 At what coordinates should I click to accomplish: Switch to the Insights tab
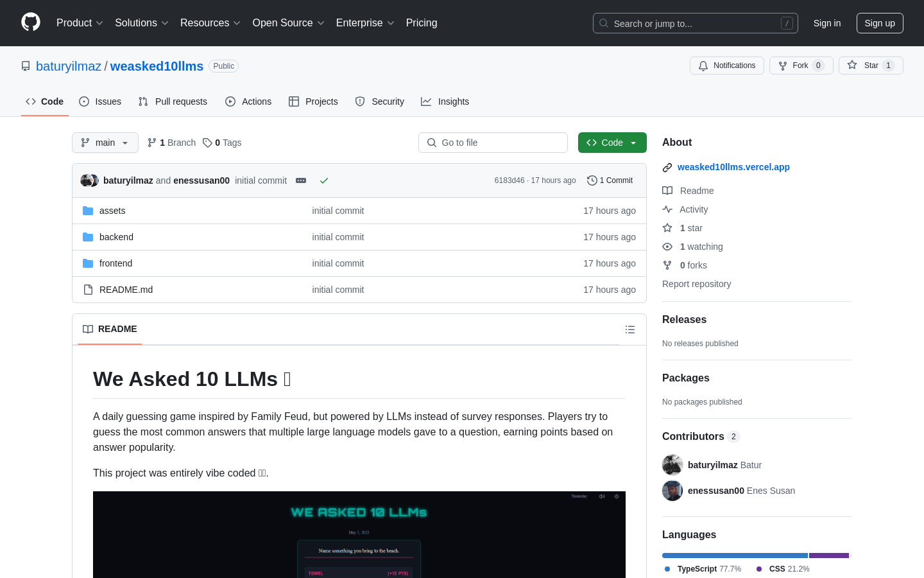[x=445, y=101]
